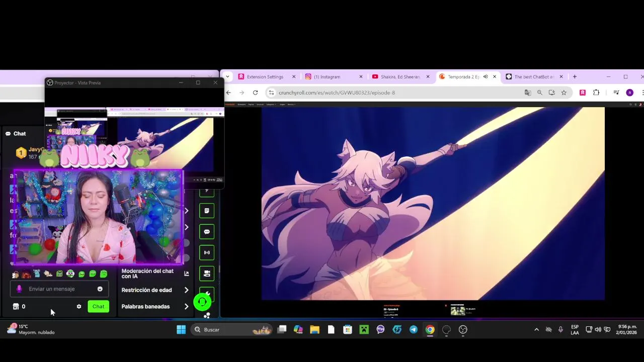Open the emoji picker in the chat input
The image size is (644, 362).
click(100, 289)
